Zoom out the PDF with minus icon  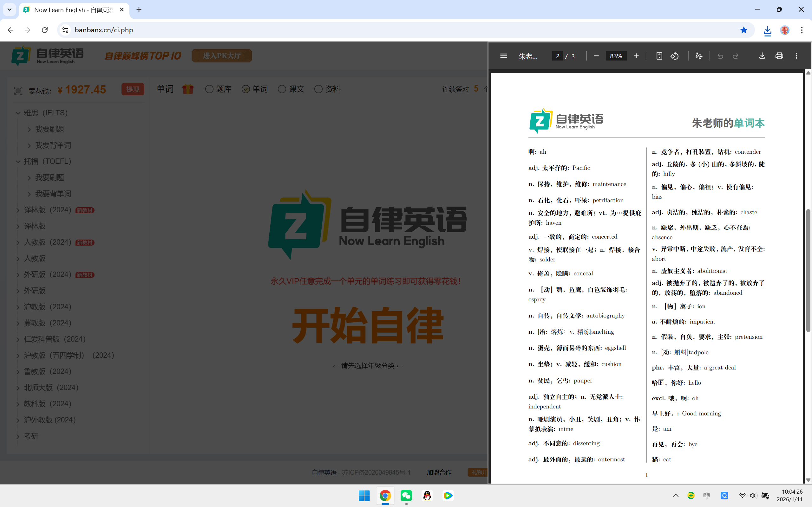pos(596,56)
